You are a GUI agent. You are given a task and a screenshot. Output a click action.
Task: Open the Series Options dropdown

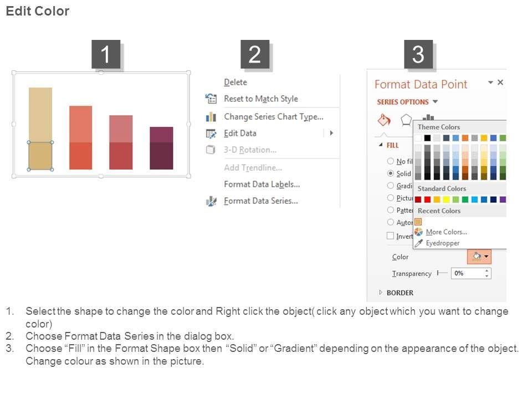tap(435, 102)
